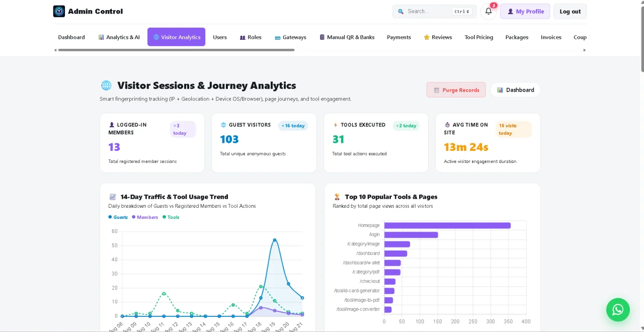Image resolution: width=644 pixels, height=332 pixels.
Task: Click the "+2 today" badge
Action: coord(406,126)
